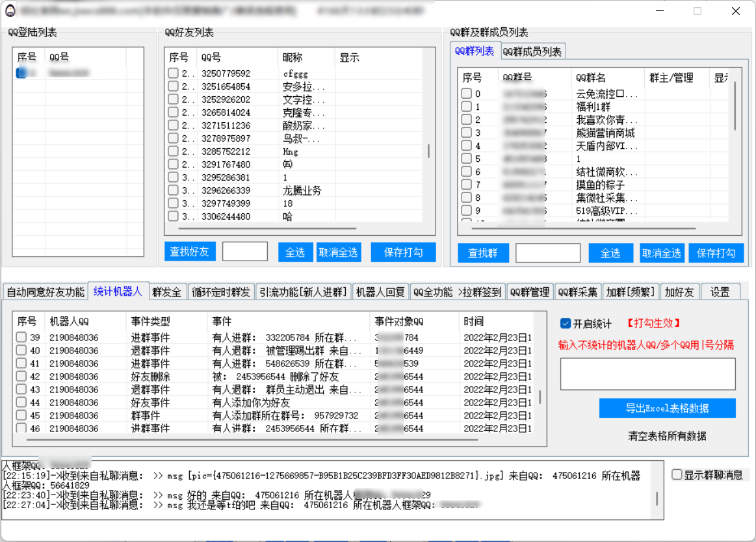Open the 循环定时群发 tab
The height and width of the screenshot is (542, 756).
pos(221,292)
